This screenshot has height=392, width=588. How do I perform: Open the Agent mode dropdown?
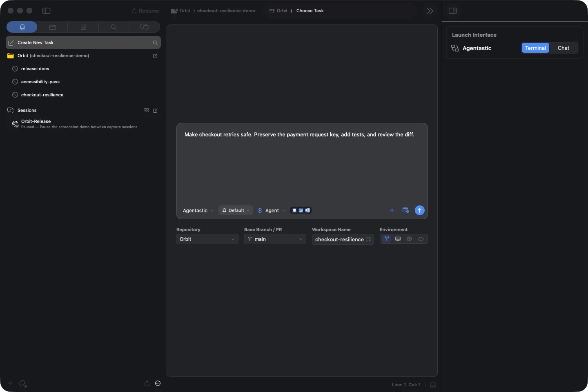pos(272,211)
